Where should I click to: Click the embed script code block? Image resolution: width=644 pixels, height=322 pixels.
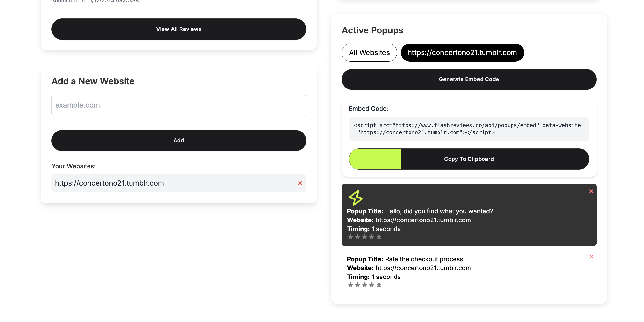[x=469, y=129]
